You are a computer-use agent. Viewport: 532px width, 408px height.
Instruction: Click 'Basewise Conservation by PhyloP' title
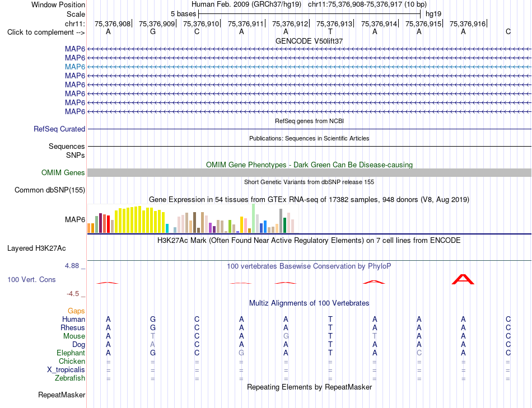[309, 266]
